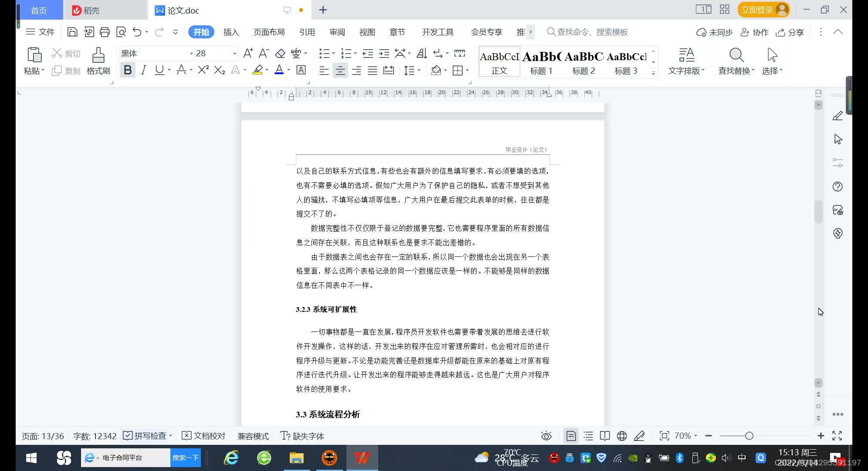
Task: Apply superscript X² formatting
Action: pyautogui.click(x=203, y=70)
